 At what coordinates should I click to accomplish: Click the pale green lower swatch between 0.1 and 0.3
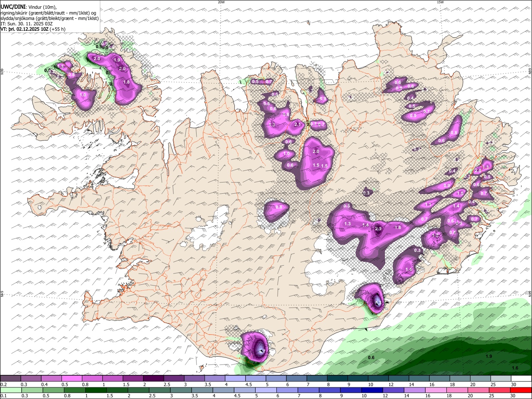tap(11, 390)
